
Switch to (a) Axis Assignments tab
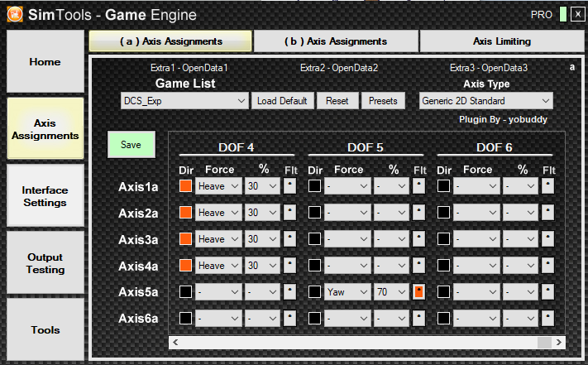[x=170, y=41]
